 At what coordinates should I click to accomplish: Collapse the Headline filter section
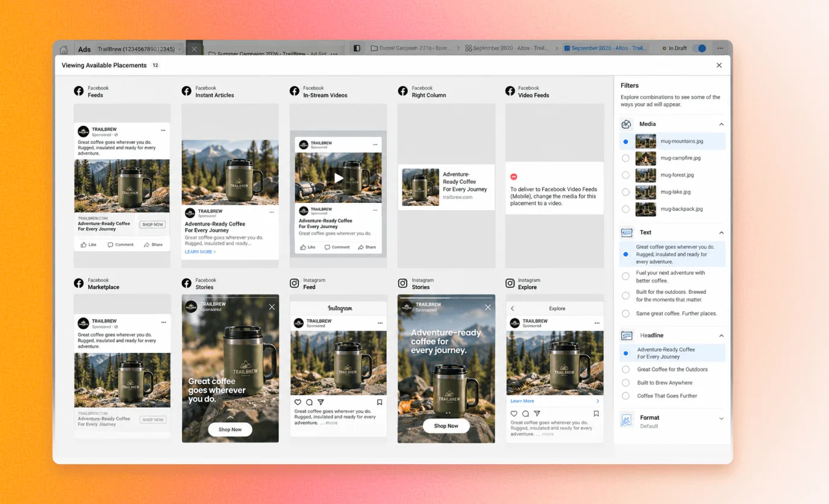tap(721, 335)
